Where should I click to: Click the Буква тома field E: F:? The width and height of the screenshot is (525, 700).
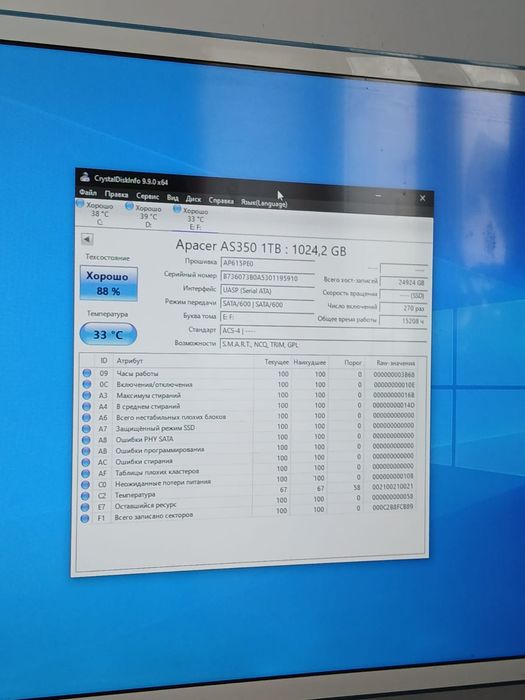tap(267, 317)
